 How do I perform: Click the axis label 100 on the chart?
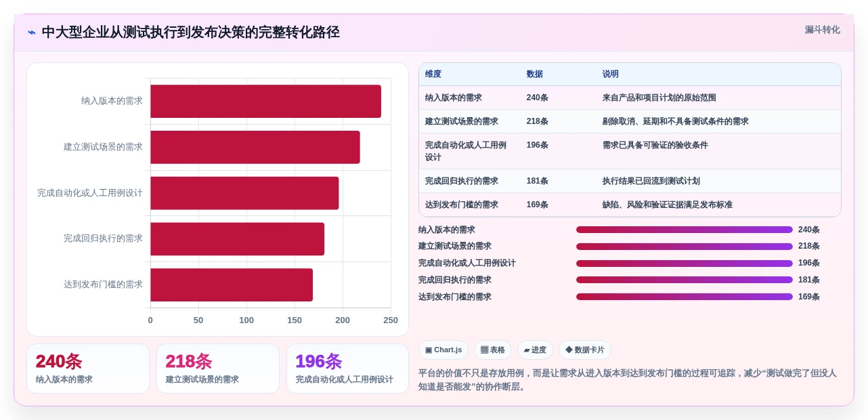pos(246,320)
